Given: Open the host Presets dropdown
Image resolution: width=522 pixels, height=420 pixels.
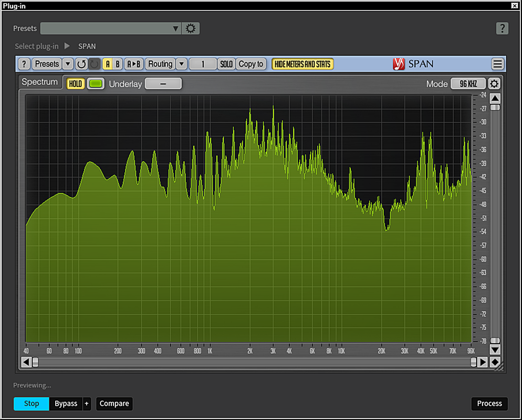Looking at the screenshot, I should click(x=110, y=28).
